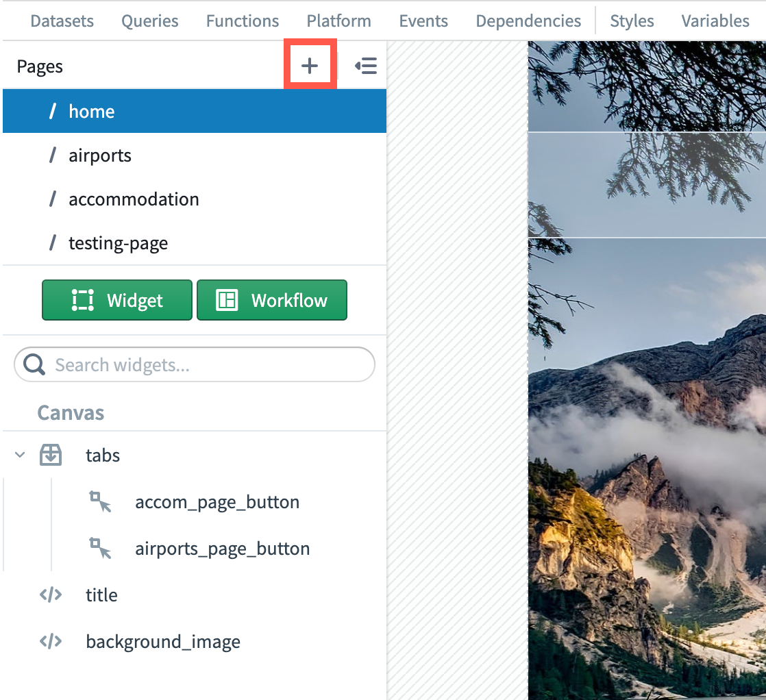Click the slash icon beside testing-page

[x=53, y=242]
